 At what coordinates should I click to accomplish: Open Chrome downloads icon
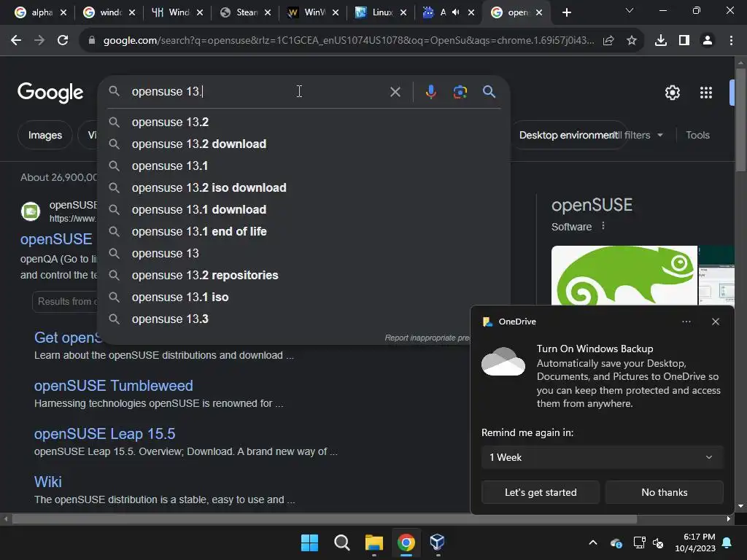point(661,41)
